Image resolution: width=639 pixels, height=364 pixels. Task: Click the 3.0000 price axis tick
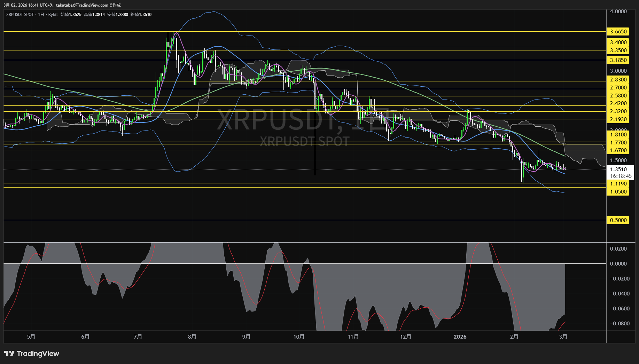[618, 71]
